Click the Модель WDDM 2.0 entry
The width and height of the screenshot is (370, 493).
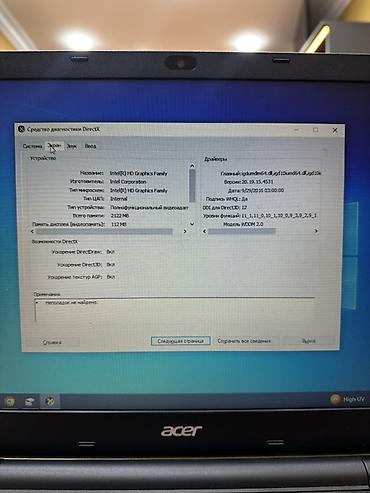click(x=243, y=224)
